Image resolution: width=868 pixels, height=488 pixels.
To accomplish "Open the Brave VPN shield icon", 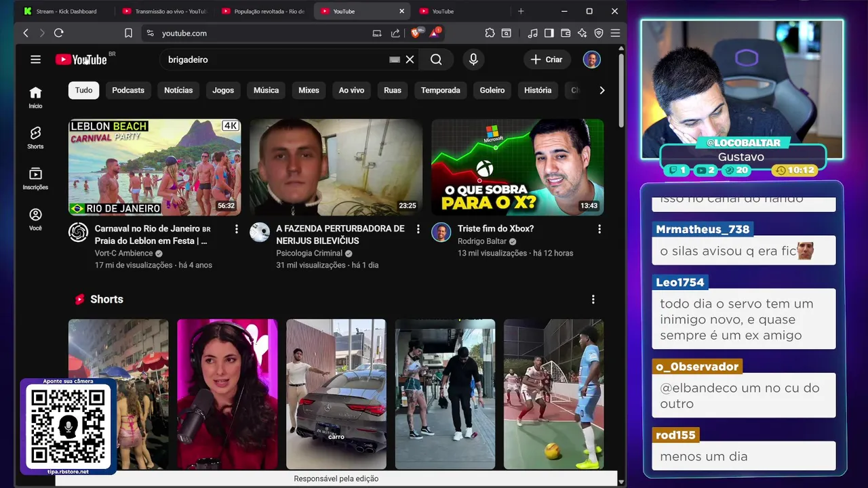I will 599,33.
